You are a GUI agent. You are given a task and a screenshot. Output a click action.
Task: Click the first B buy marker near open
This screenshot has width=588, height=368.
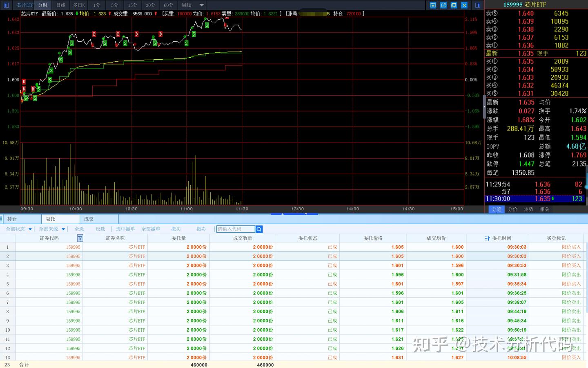[24, 82]
